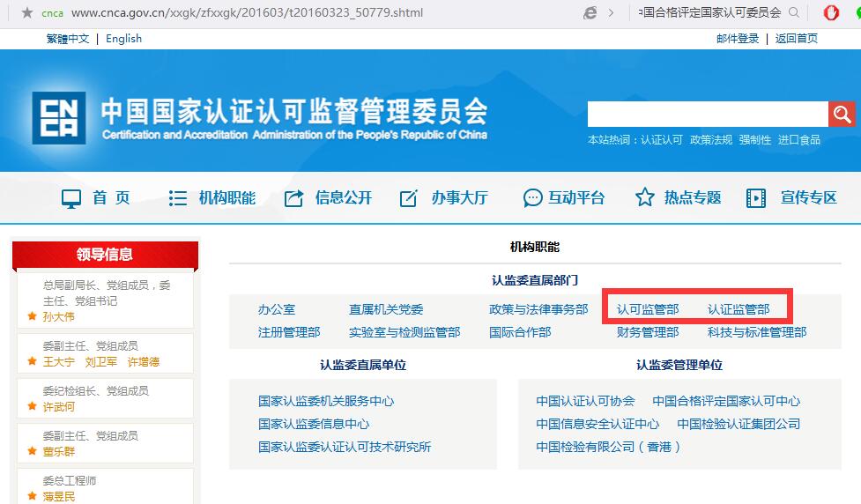Viewport: 861px width, 504px height.
Task: Open the 办事大厅 menu item
Action: tap(460, 197)
